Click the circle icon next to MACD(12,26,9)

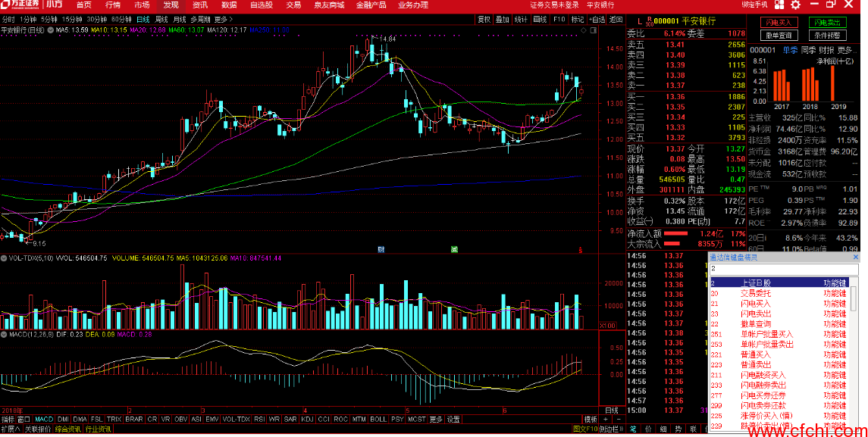point(4,334)
